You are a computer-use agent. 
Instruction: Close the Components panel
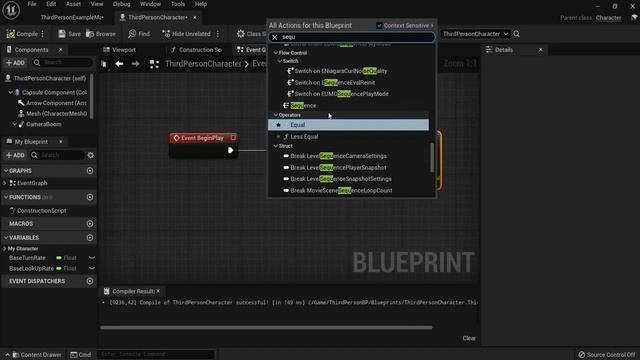tap(61, 50)
